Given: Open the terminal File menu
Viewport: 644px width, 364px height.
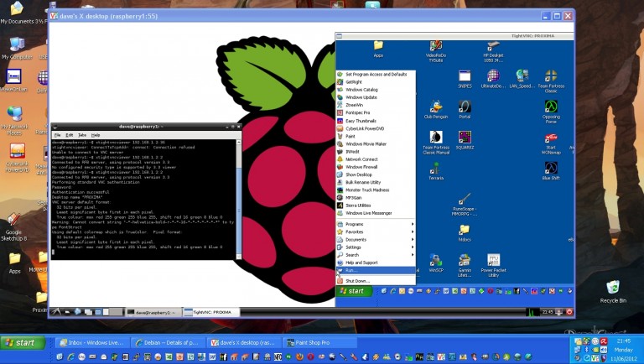Looking at the screenshot, I should 58,135.
